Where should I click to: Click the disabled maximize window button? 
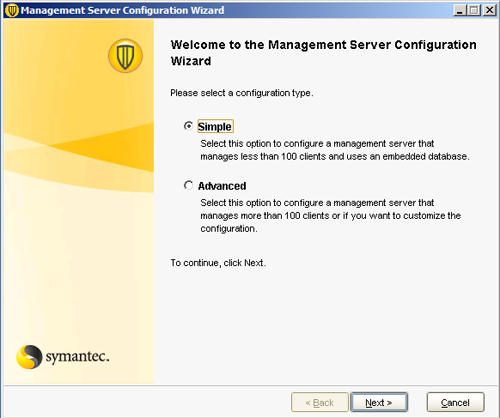click(474, 10)
